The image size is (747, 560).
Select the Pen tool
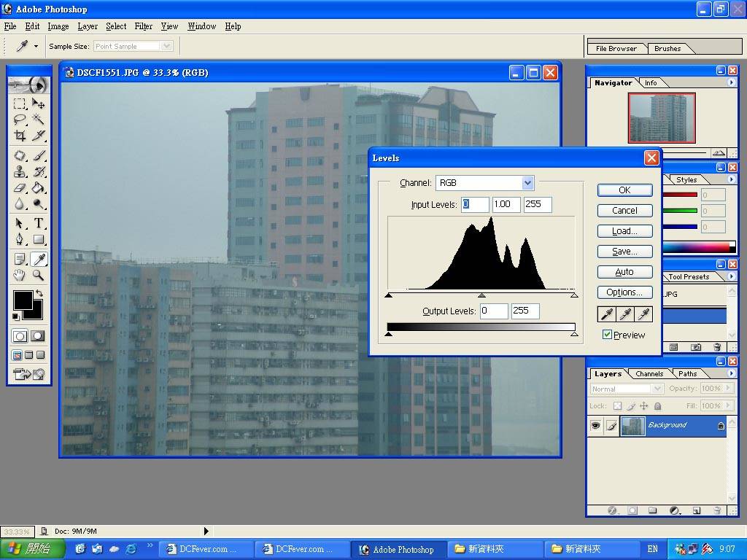click(x=20, y=238)
